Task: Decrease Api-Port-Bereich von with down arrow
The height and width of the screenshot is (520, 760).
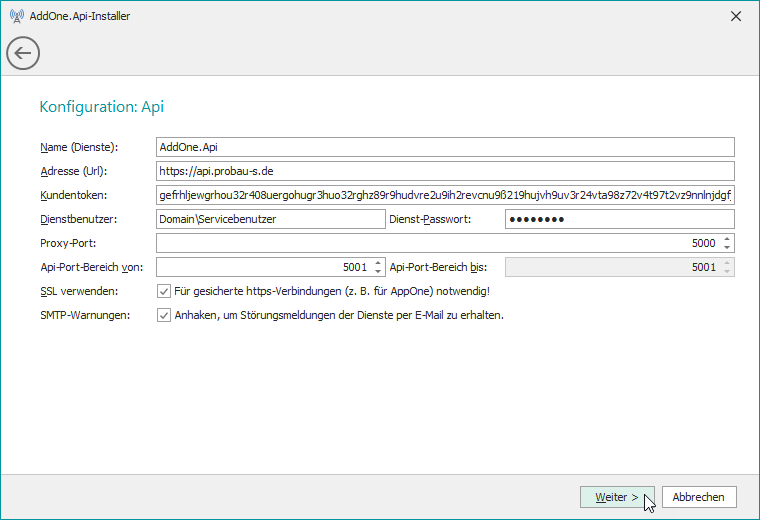Action: point(378,271)
